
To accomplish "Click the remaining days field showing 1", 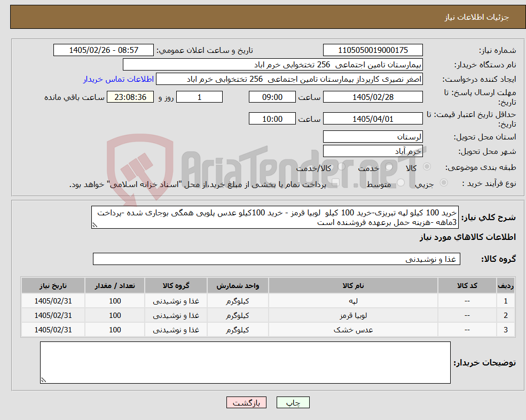I will (x=199, y=97).
